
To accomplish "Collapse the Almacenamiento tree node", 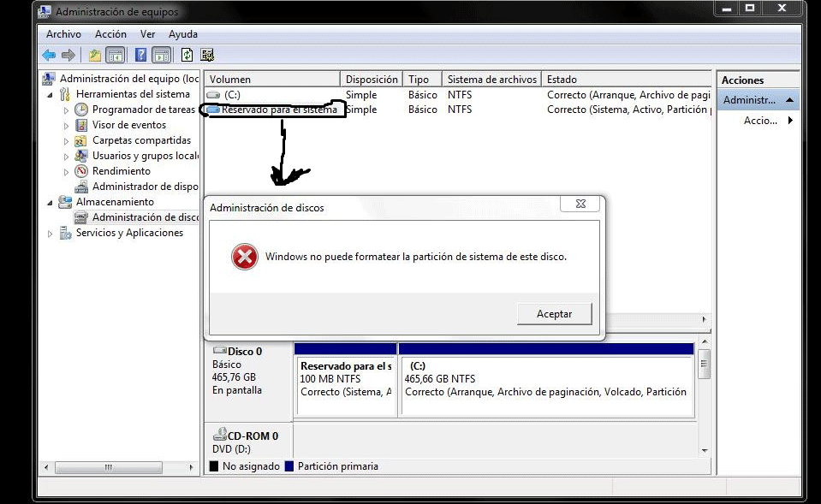I will point(50,202).
